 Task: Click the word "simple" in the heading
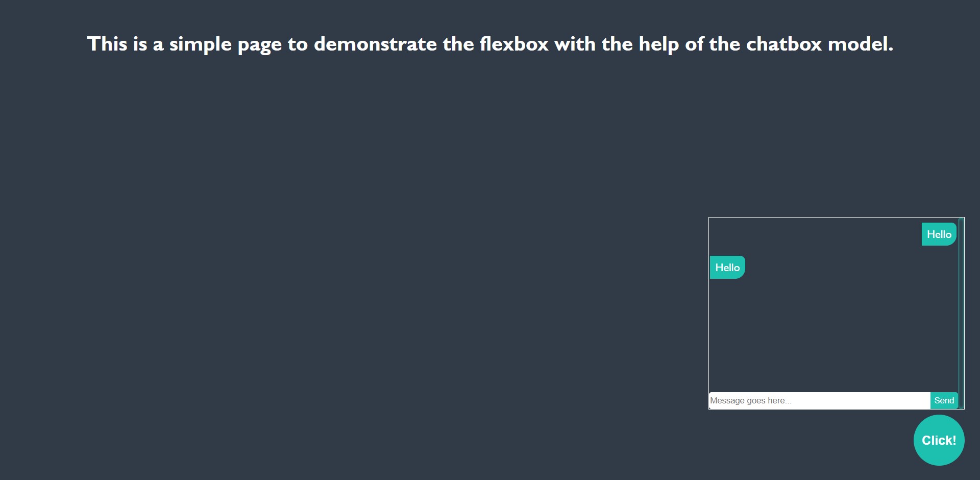(x=201, y=45)
